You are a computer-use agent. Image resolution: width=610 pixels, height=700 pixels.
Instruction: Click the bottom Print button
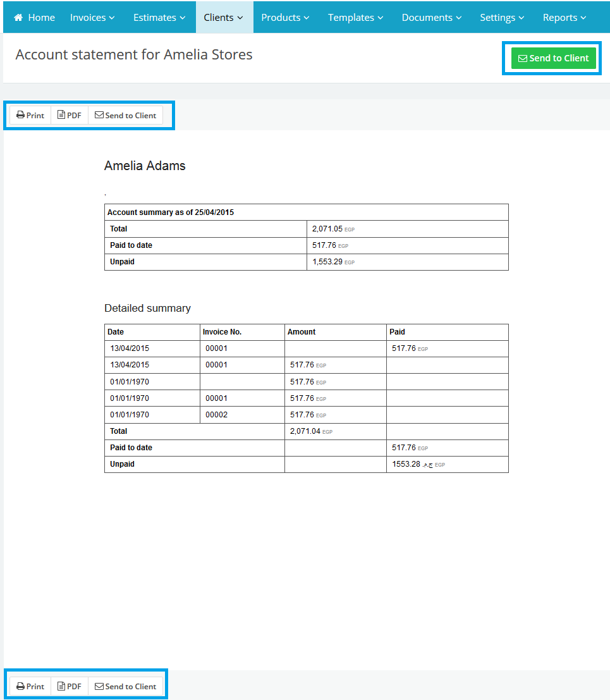click(30, 686)
